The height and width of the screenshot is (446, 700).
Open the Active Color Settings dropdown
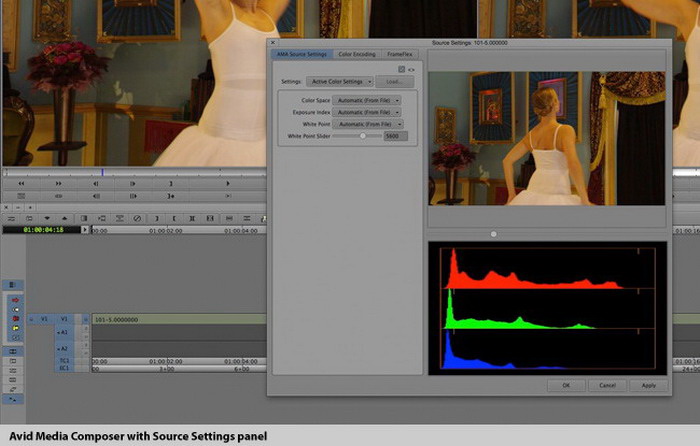tap(340, 81)
